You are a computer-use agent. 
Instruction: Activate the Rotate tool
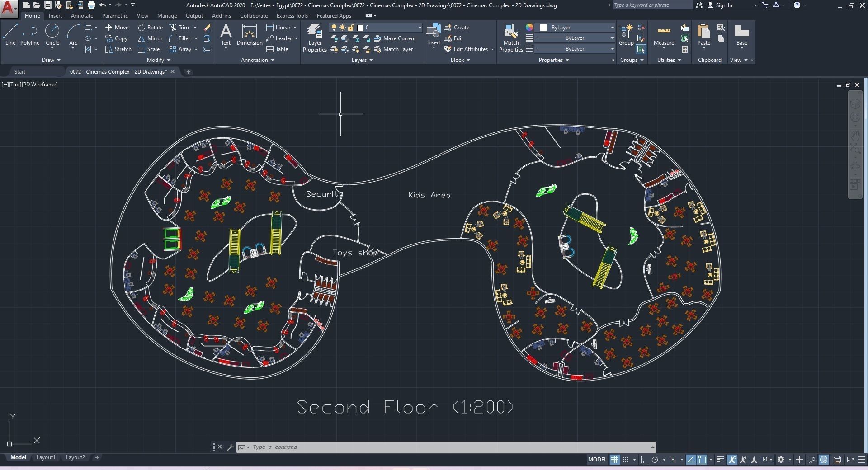[x=151, y=28]
